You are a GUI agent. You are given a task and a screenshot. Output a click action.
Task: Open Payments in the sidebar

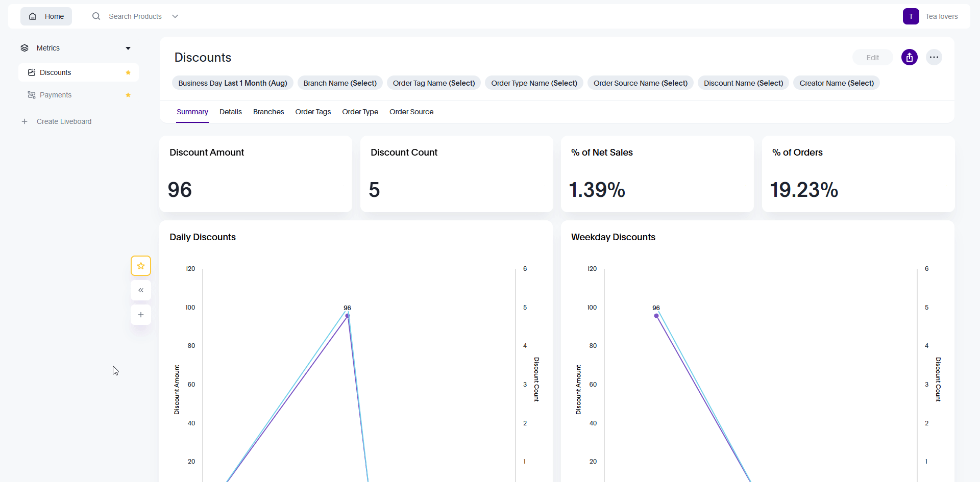[56, 95]
